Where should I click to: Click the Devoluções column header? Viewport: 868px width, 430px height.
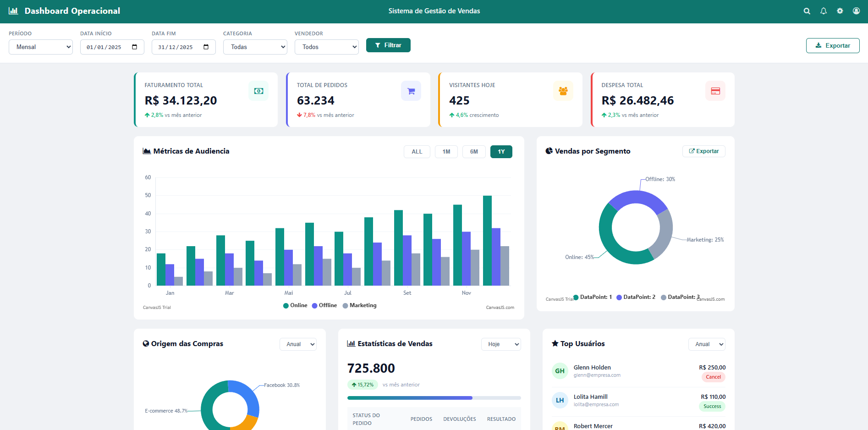460,419
